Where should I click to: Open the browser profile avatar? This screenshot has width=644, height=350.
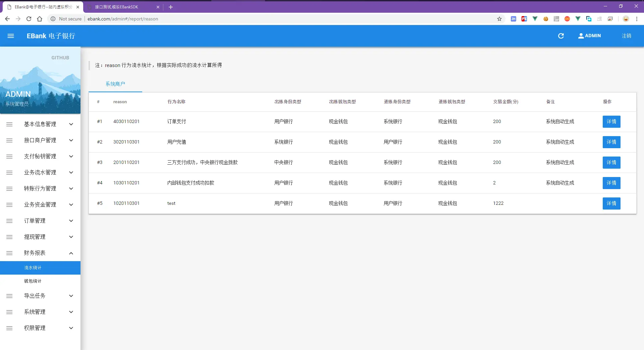(626, 19)
